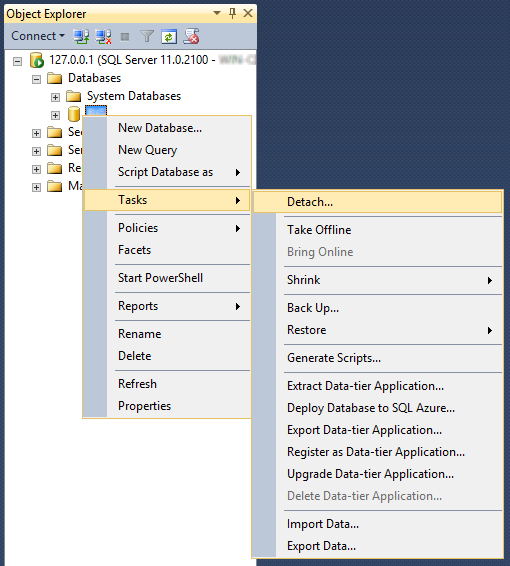Open the Reports submenu
This screenshot has width=510, height=566.
click(167, 306)
